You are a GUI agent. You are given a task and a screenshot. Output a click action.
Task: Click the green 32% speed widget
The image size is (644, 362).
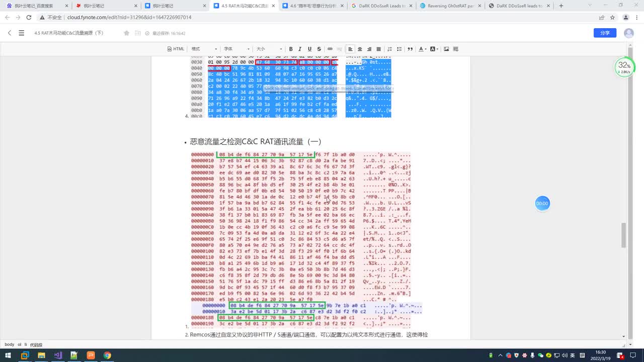[624, 67]
